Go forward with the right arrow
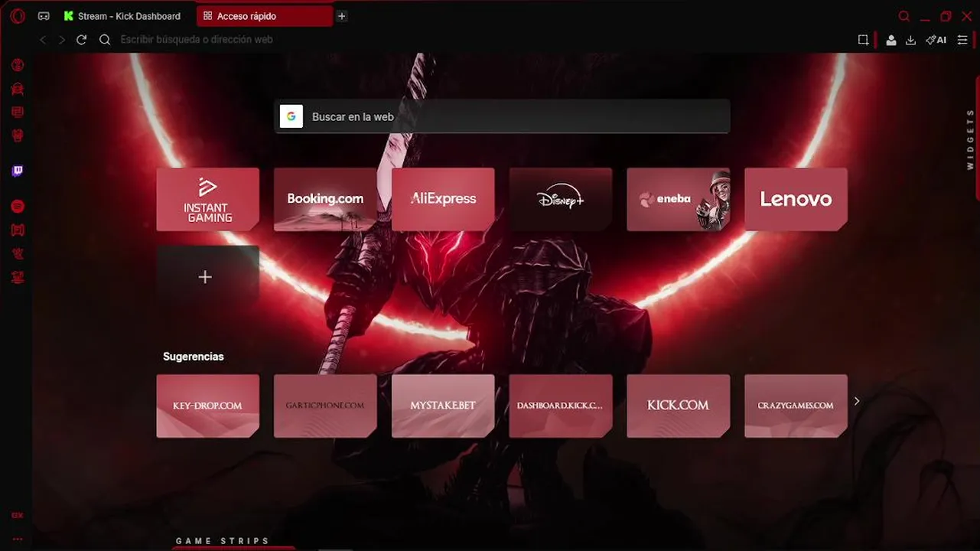 coord(62,40)
